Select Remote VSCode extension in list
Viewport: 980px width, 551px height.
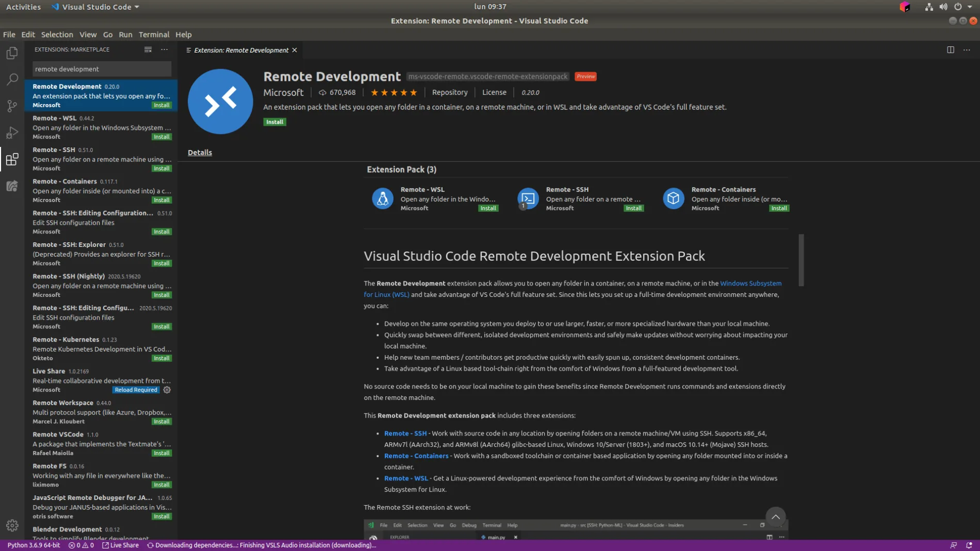(102, 443)
